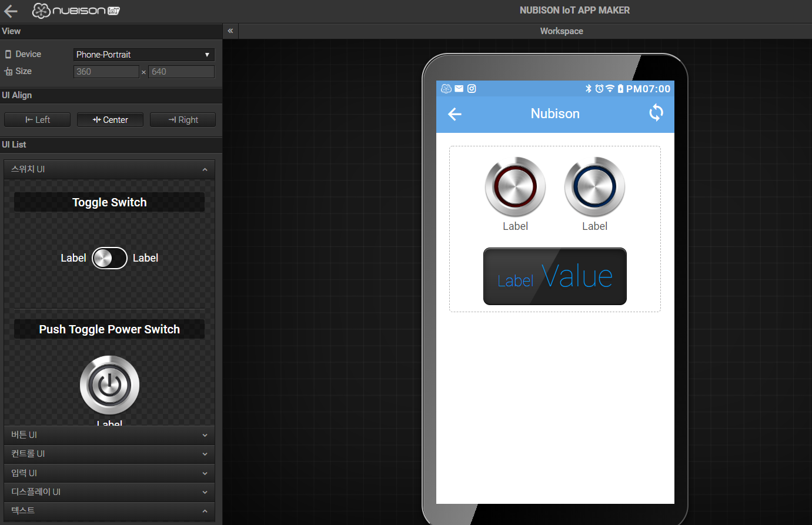The image size is (812, 525).
Task: Select the Push Toggle Power Switch button
Action: [109, 385]
